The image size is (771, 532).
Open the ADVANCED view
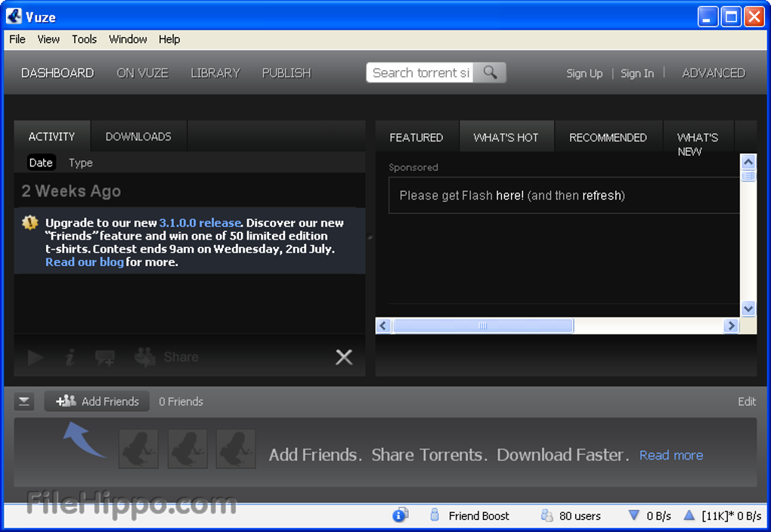click(x=714, y=73)
